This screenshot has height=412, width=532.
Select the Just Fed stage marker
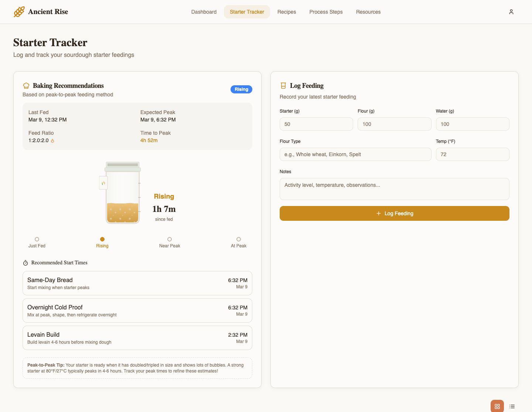coord(37,239)
